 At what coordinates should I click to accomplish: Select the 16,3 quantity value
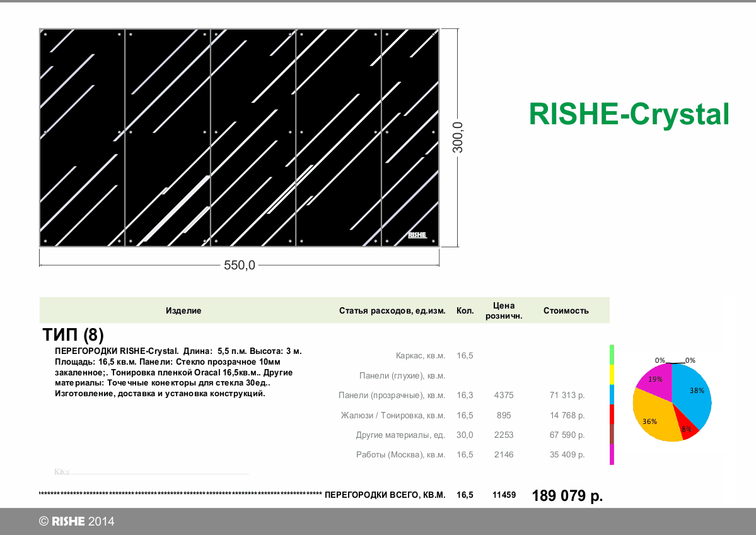tap(465, 395)
